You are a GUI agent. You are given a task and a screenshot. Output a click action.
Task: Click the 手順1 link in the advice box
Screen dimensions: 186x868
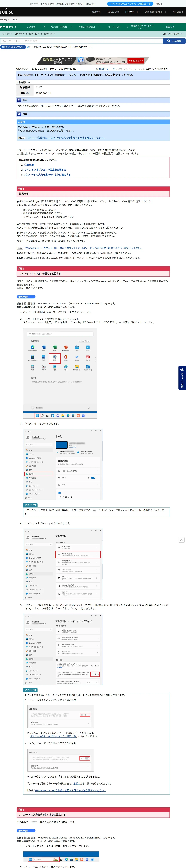pyautogui.click(x=77, y=783)
